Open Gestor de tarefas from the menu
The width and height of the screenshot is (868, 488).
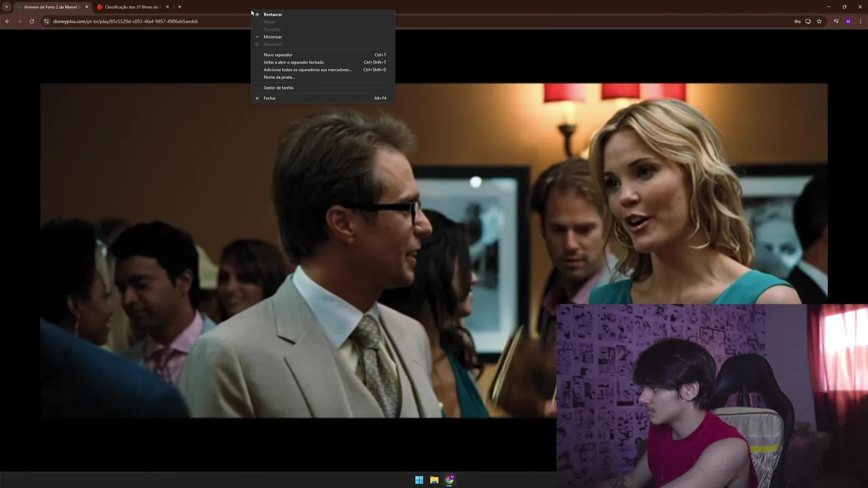pyautogui.click(x=323, y=87)
